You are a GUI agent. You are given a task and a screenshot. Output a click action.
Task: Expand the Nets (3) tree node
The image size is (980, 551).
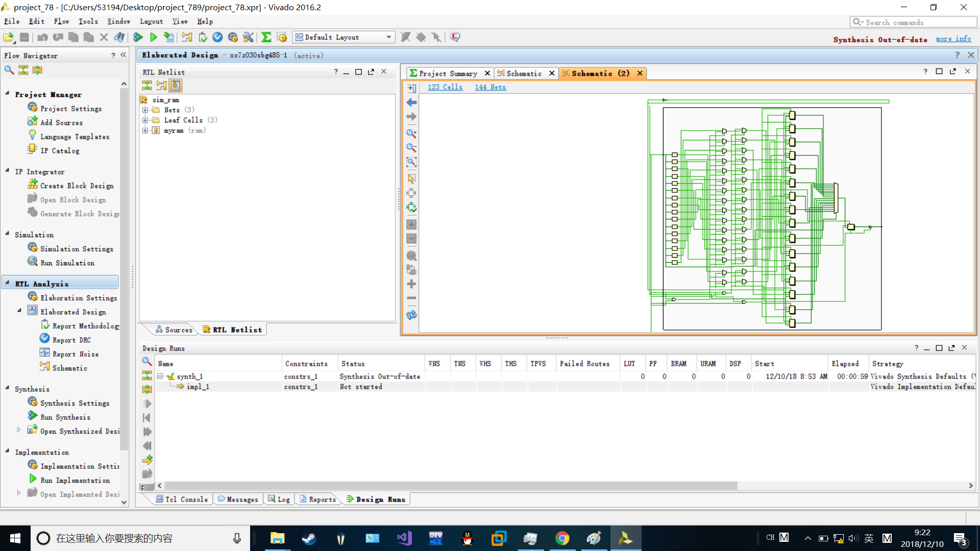145,110
